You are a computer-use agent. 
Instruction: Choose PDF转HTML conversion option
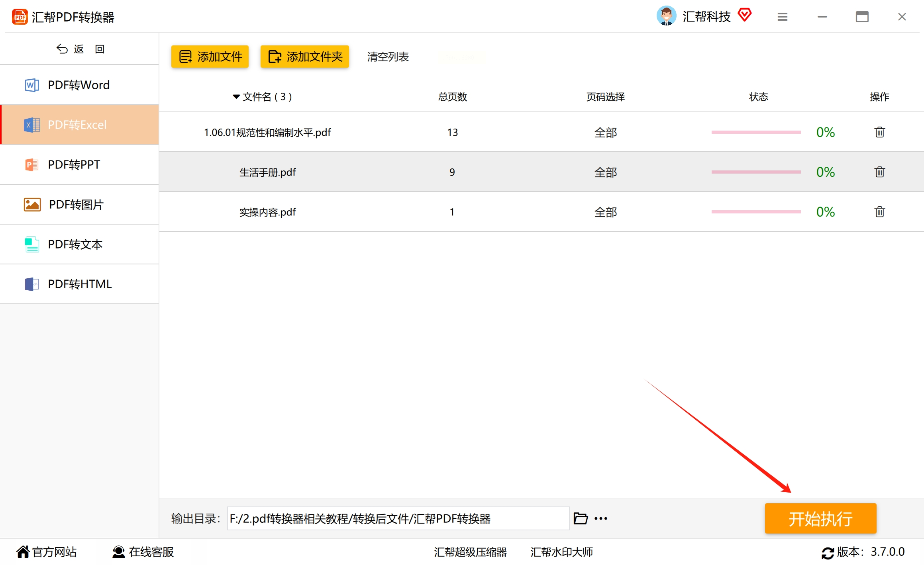(79, 284)
